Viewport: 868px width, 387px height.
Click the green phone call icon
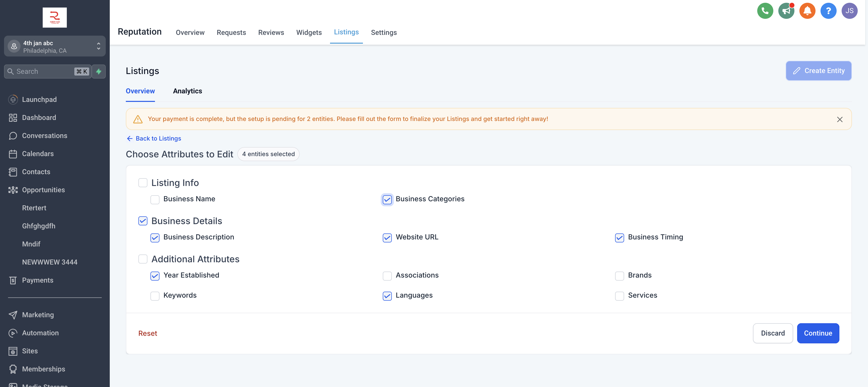(765, 11)
